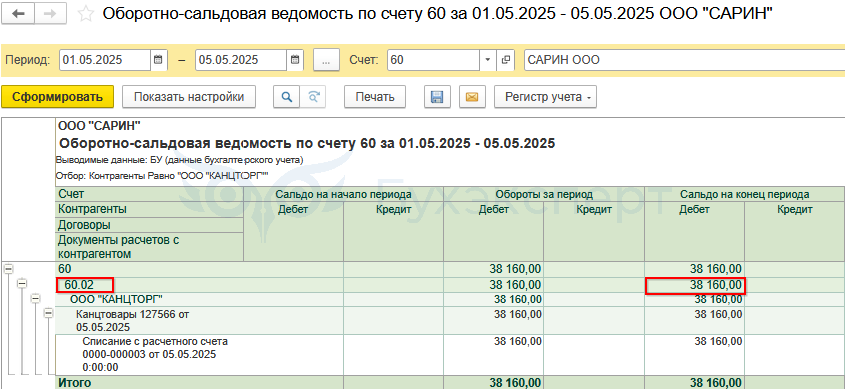Click Сальдо на конец периода header
This screenshot has width=845, height=389.
744,194
